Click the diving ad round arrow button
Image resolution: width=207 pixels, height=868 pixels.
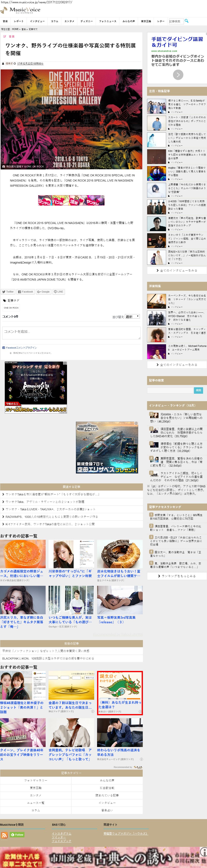point(178,74)
